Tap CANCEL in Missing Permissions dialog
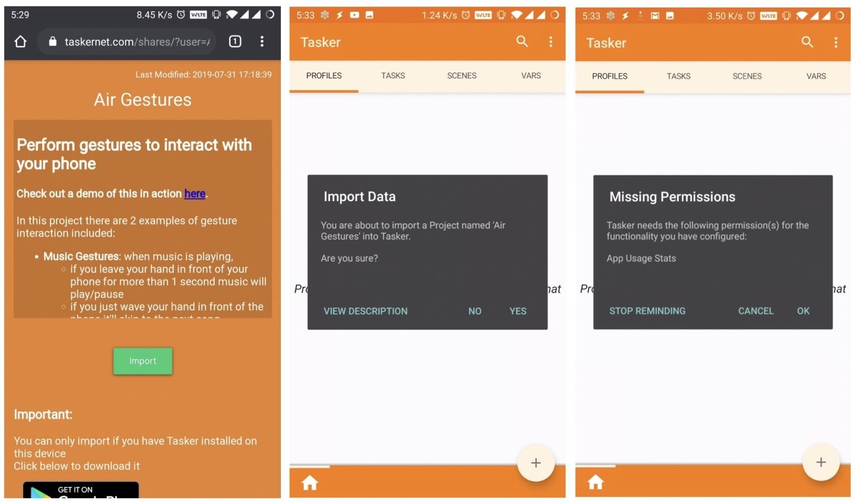 tap(755, 311)
